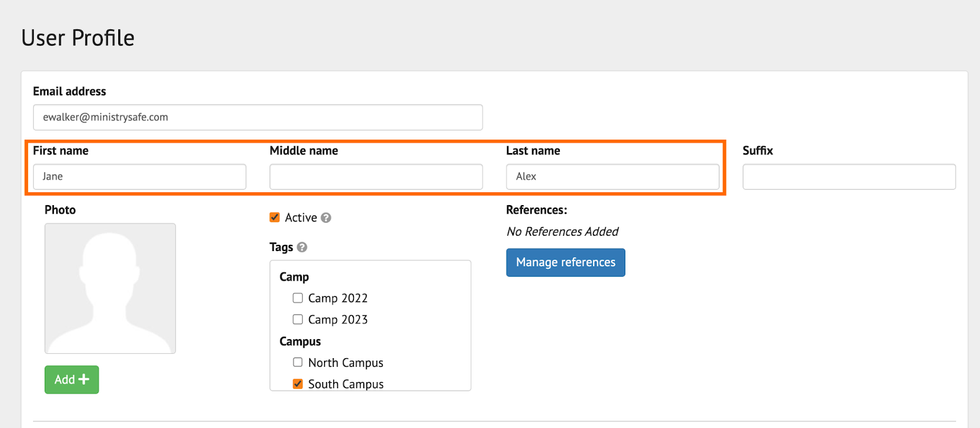Click the Middle name label text
Viewport: 980px width, 428px height.
coord(304,151)
